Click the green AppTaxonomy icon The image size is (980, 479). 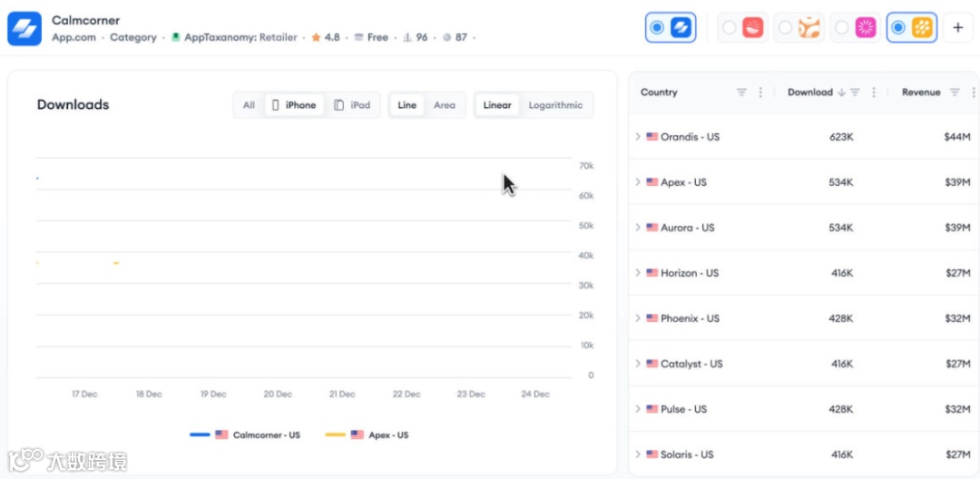[176, 37]
